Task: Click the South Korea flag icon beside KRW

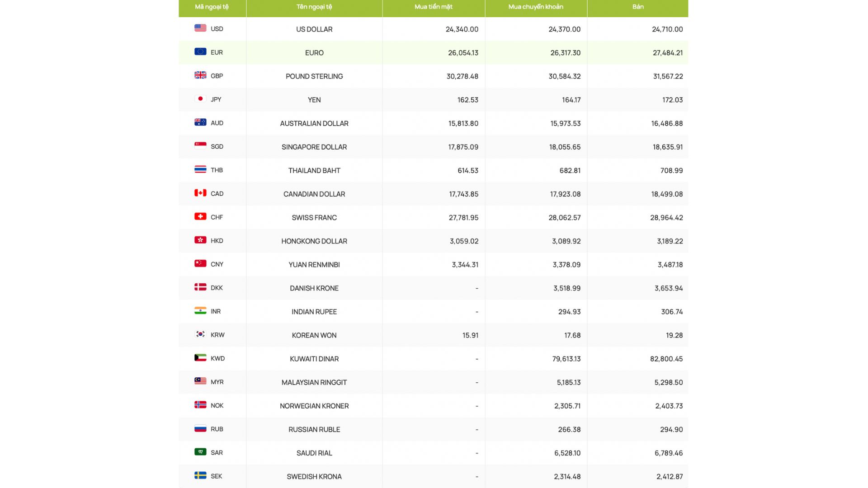Action: [200, 334]
